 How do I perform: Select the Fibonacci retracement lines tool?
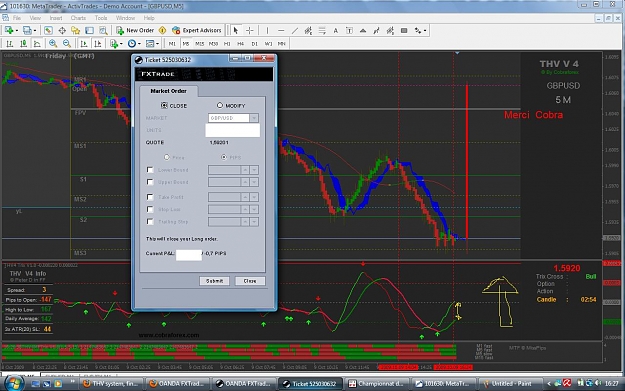pos(322,30)
